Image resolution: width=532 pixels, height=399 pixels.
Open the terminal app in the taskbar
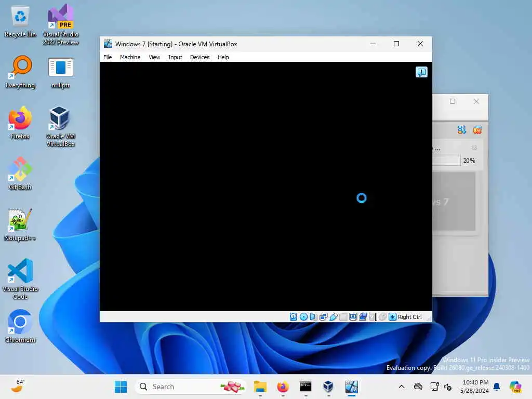[x=305, y=387]
